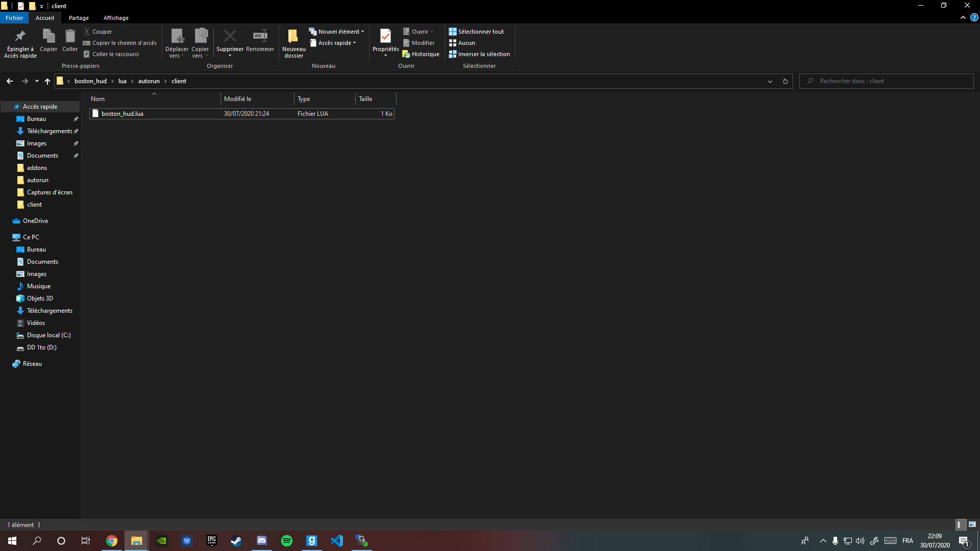Open the Historique of the file
980x551 pixels.
(x=421, y=54)
